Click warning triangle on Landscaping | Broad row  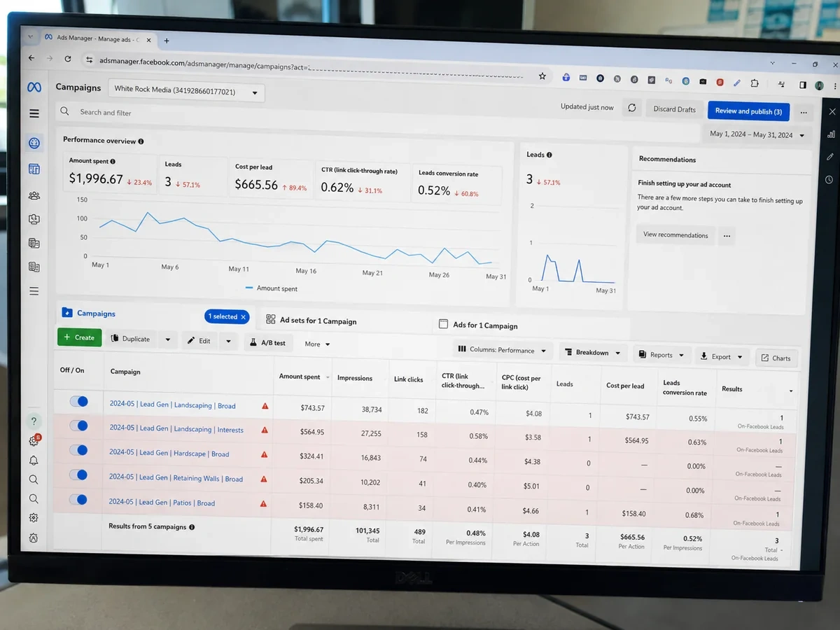(x=265, y=405)
